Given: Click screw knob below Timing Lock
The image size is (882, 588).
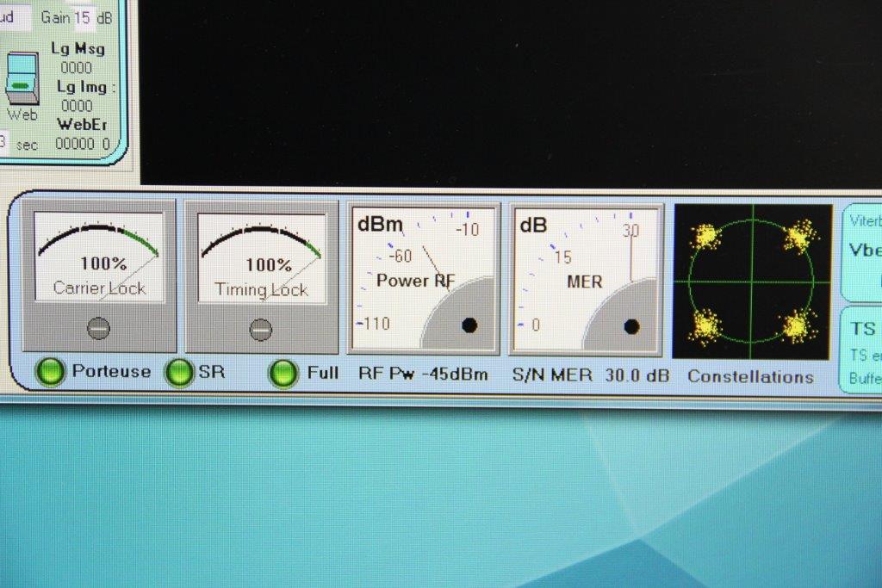Looking at the screenshot, I should click(x=260, y=330).
